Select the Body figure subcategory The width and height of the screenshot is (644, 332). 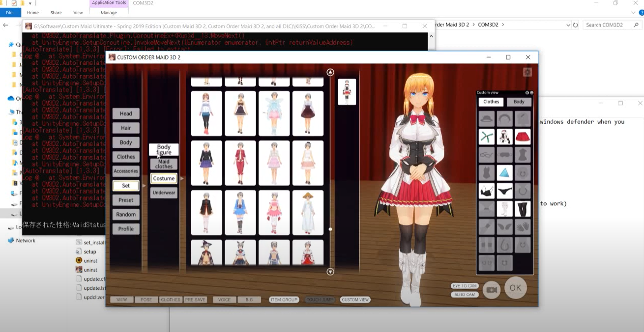pyautogui.click(x=164, y=149)
